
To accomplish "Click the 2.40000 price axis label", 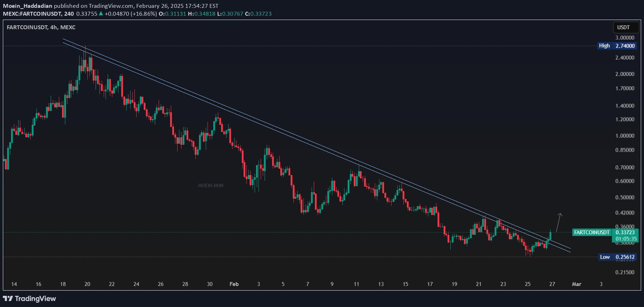I will coord(625,57).
